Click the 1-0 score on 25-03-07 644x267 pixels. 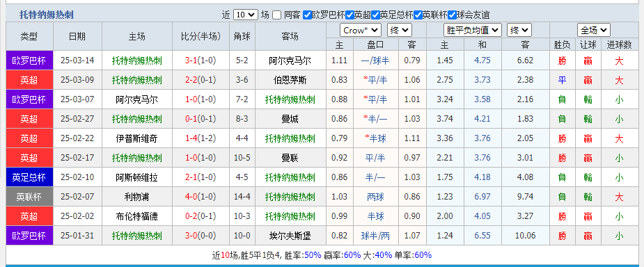click(191, 99)
